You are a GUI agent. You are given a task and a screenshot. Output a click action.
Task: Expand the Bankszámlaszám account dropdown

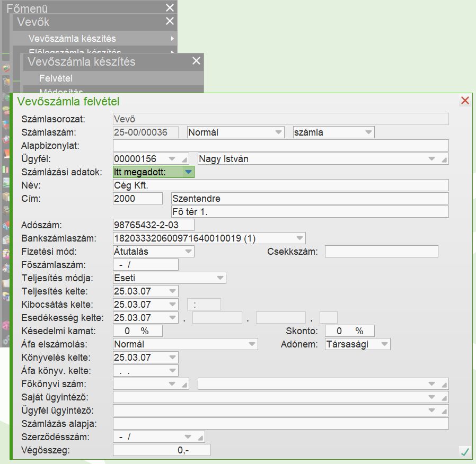[299, 238]
